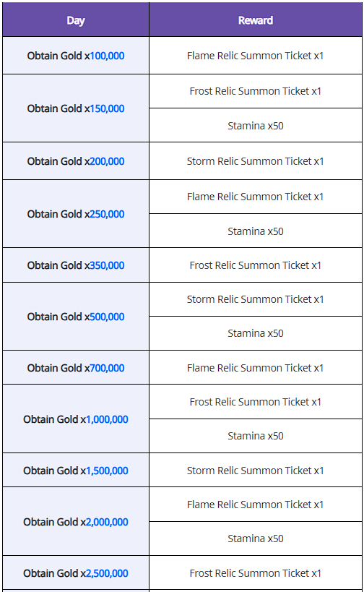Screen dimensions: 364x592
Task: Select the Obtain Gold x100,000 cell
Action: [76, 56]
